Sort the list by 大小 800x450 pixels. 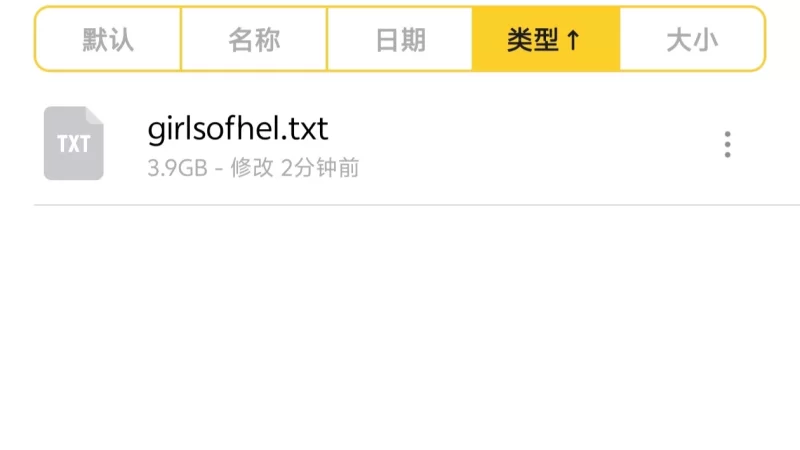pyautogui.click(x=692, y=39)
